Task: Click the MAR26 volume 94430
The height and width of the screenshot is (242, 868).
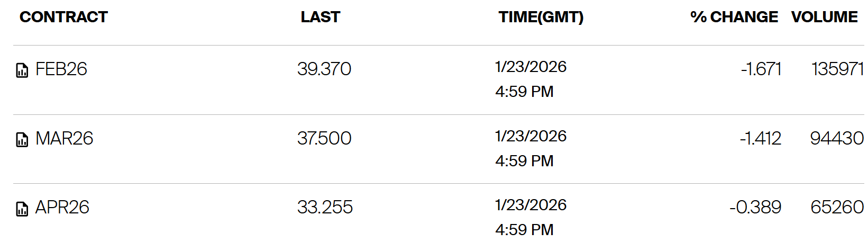Action: 837,138
